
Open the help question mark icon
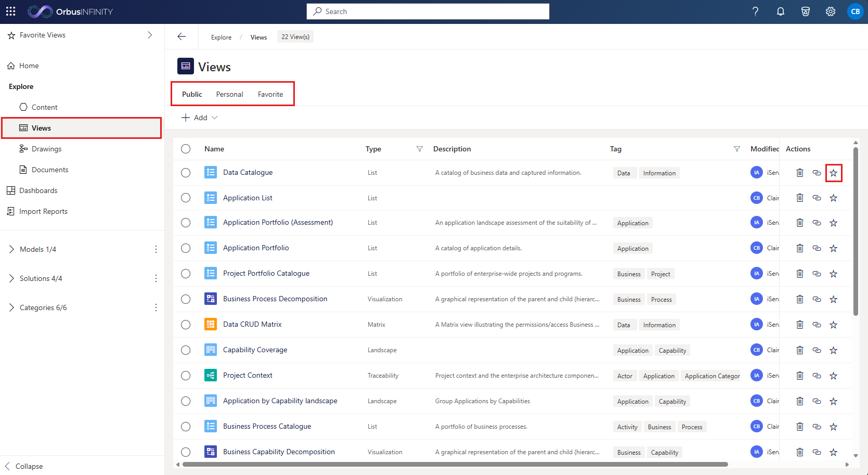point(755,11)
